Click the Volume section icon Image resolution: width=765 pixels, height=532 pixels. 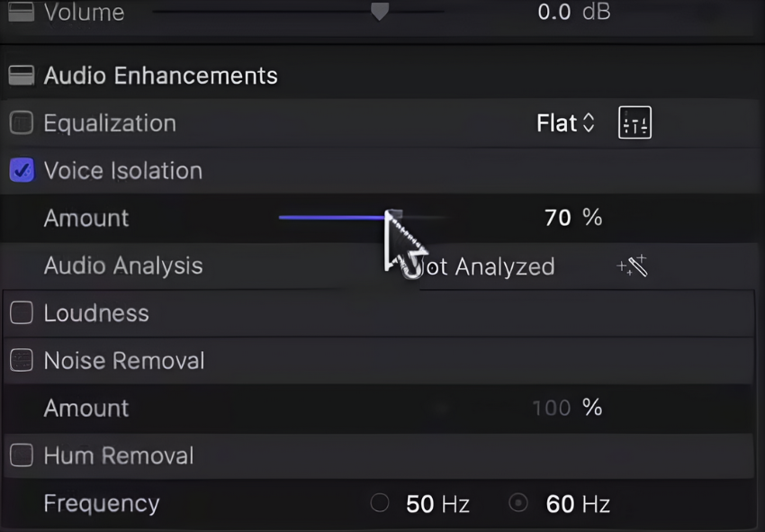point(21,13)
